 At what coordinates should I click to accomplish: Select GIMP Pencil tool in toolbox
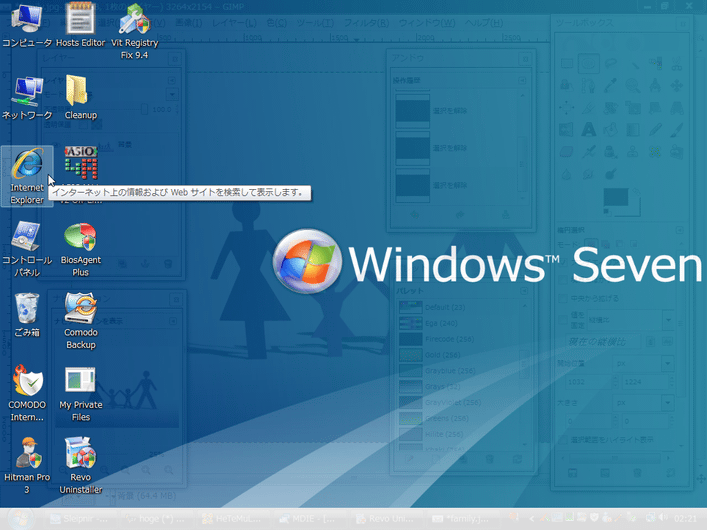pyautogui.click(x=655, y=129)
